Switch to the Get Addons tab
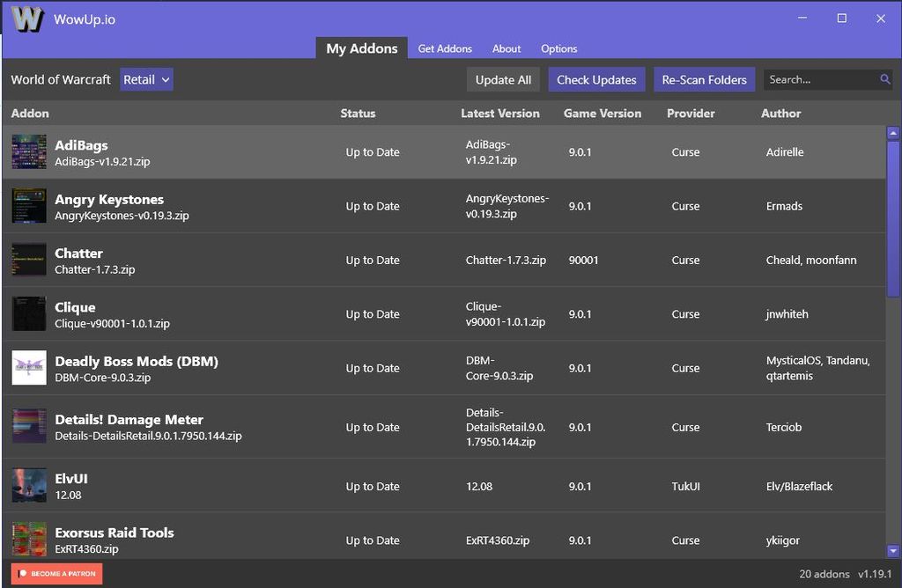The width and height of the screenshot is (902, 588). (445, 49)
